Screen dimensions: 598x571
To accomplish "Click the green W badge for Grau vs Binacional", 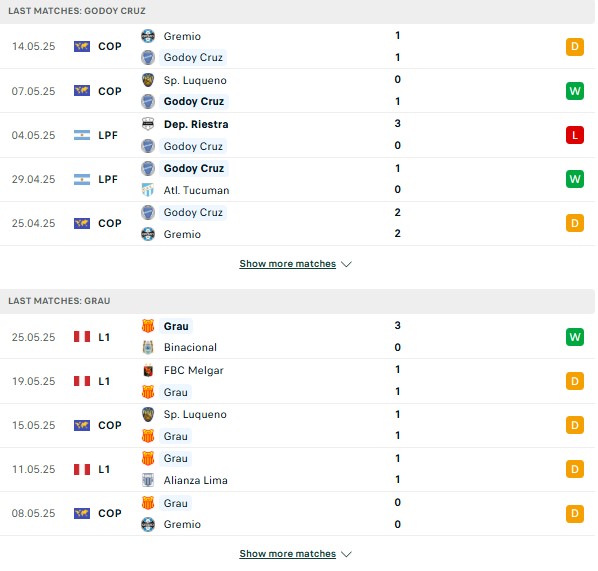I will [x=575, y=337].
